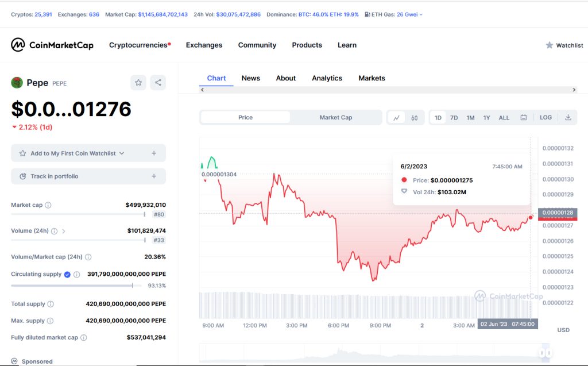588x366 pixels.
Task: Select the 7D time range
Action: point(454,117)
